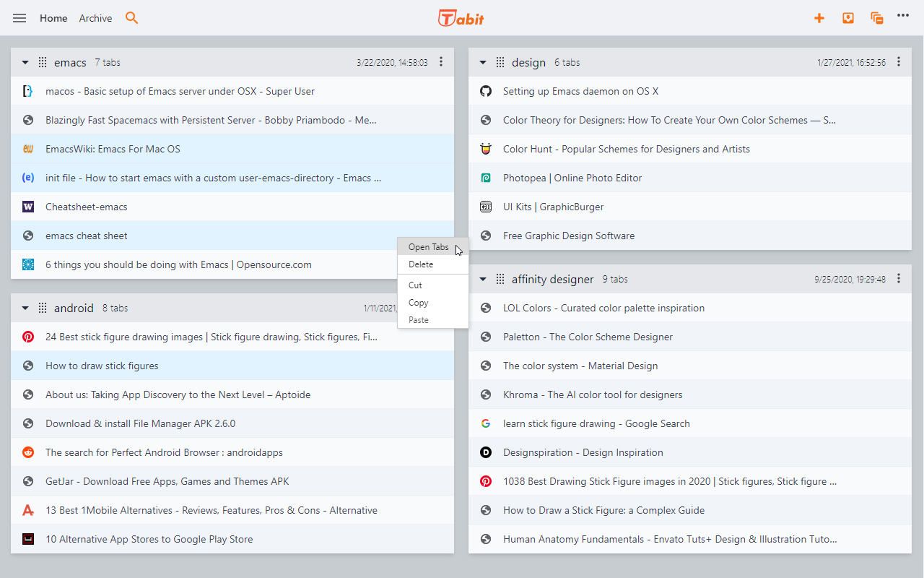The height and width of the screenshot is (578, 924).
Task: Open design group kebab menu
Action: 899,62
